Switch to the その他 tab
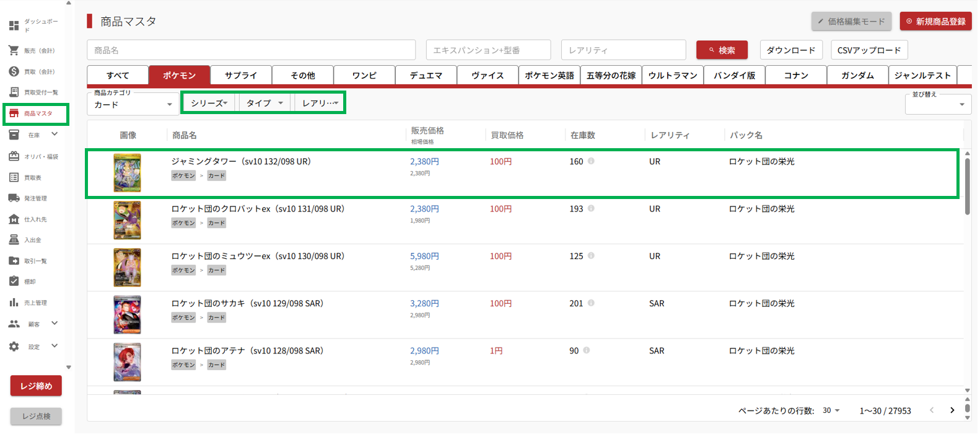 click(303, 75)
